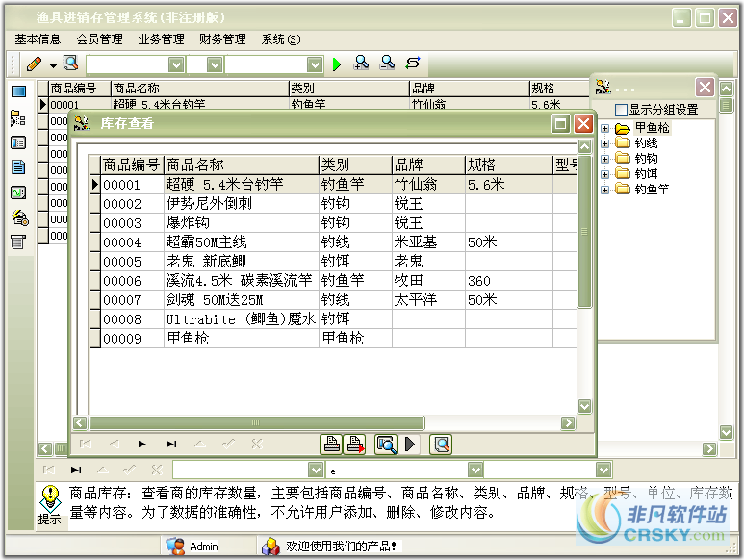Select the 钓线 folder in tree
Image resolution: width=744 pixels, height=560 pixels.
click(646, 143)
